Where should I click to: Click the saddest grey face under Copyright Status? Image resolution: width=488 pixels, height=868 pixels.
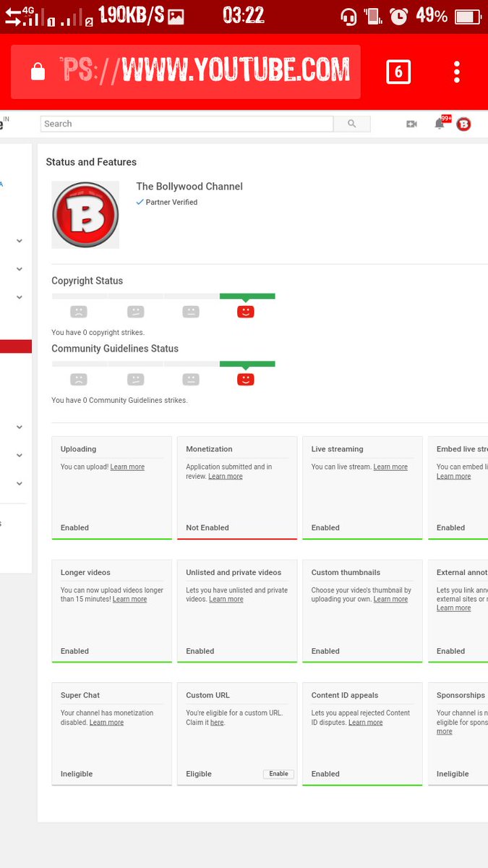coord(79,312)
